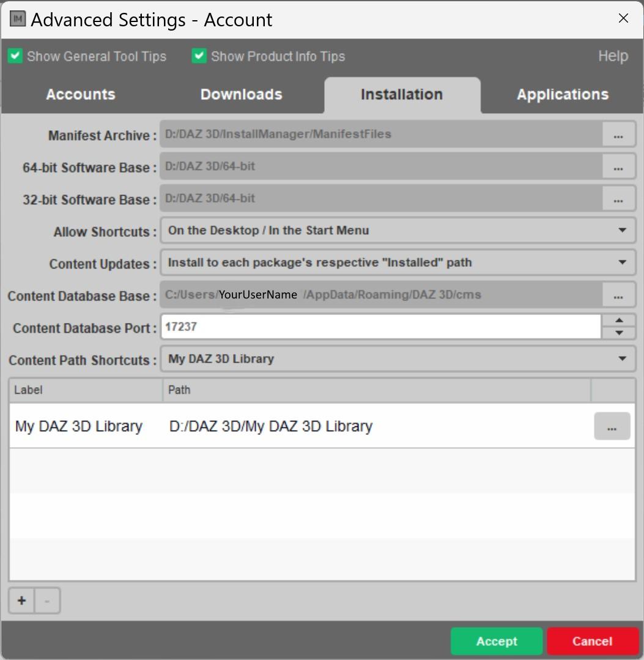Open the Applications tab

click(562, 95)
